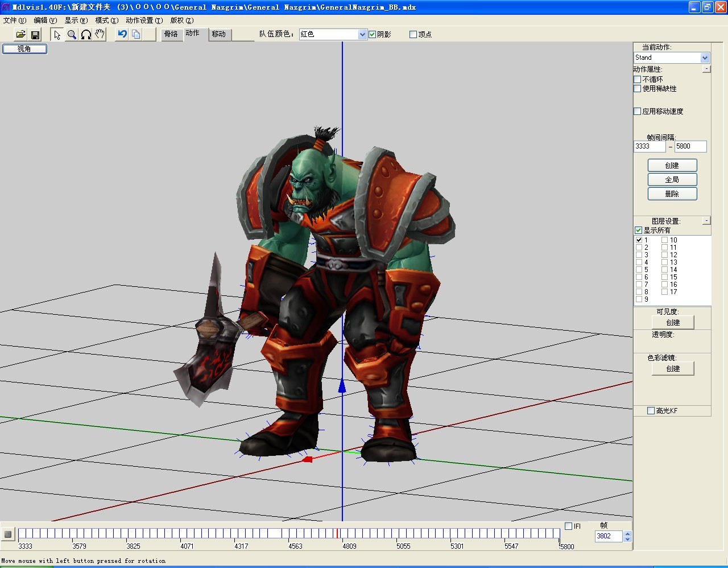Enable the 应用移动速度 checkbox
Image resolution: width=728 pixels, height=568 pixels.
638,112
